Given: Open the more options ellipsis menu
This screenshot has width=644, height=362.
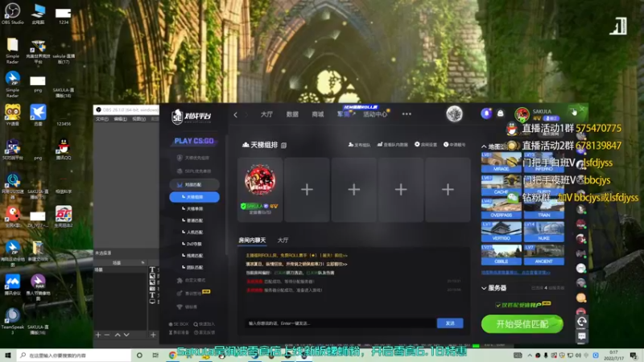Looking at the screenshot, I should [407, 114].
